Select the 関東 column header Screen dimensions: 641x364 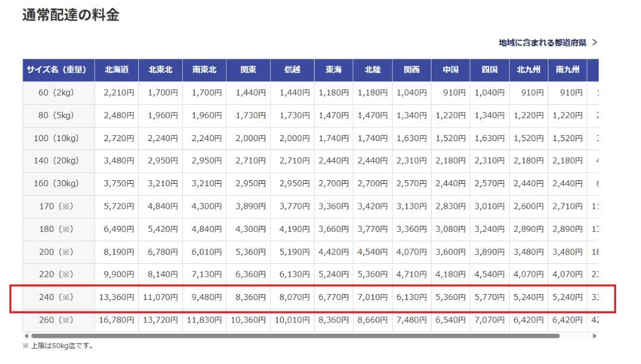click(248, 70)
